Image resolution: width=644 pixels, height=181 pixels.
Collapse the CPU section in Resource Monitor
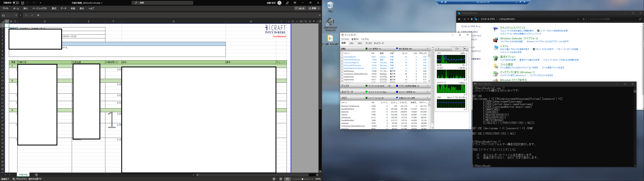427,49
